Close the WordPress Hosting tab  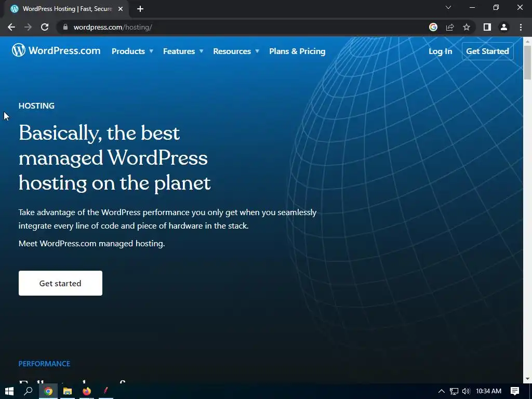click(x=121, y=9)
